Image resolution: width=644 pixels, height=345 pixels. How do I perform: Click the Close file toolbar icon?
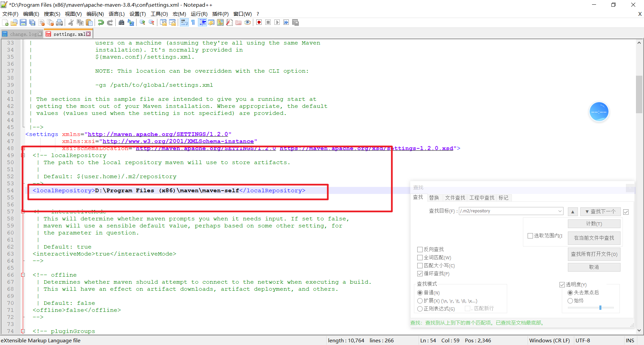[42, 22]
